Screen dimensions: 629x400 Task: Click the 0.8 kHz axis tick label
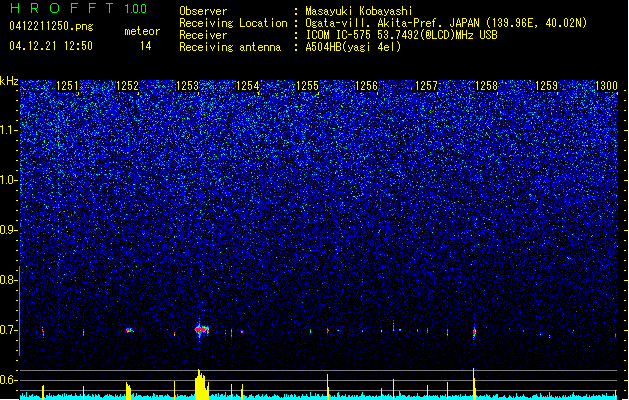click(x=9, y=280)
